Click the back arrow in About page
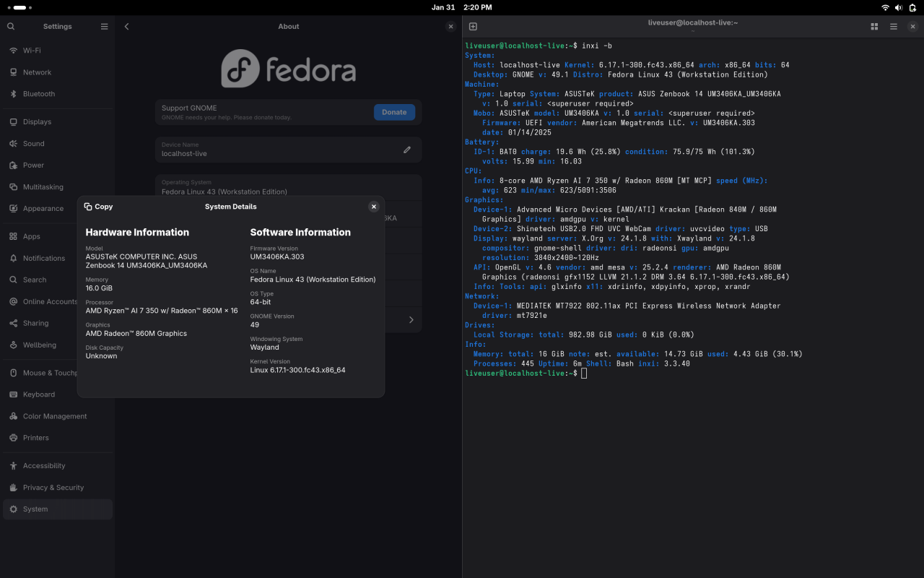Viewport: 924px width, 578px height. (126, 27)
